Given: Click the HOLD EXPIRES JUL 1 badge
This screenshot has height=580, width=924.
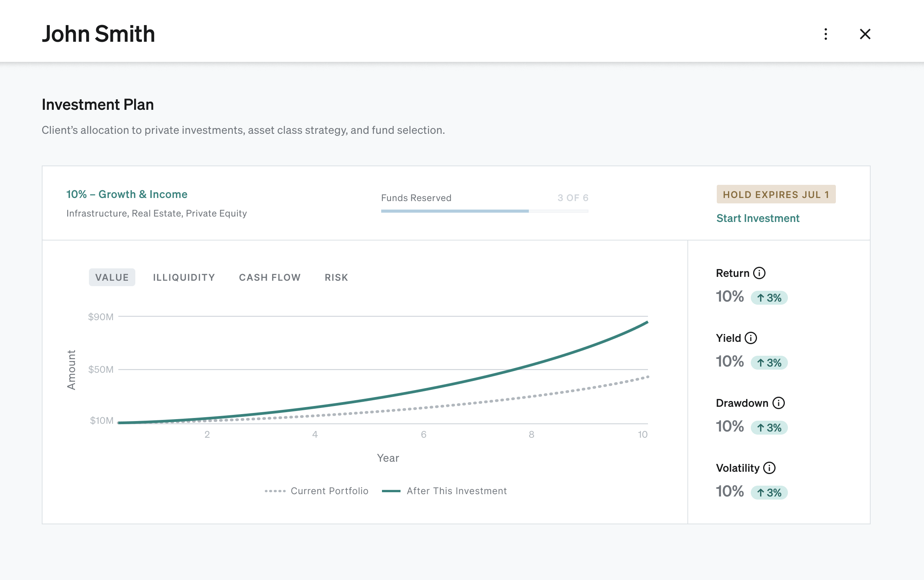Looking at the screenshot, I should tap(776, 194).
